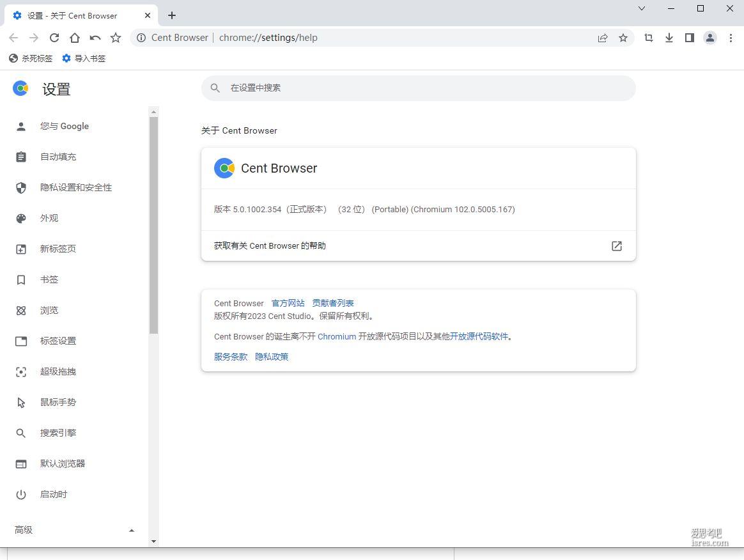
Task: Share this page via share icon
Action: pyautogui.click(x=603, y=38)
